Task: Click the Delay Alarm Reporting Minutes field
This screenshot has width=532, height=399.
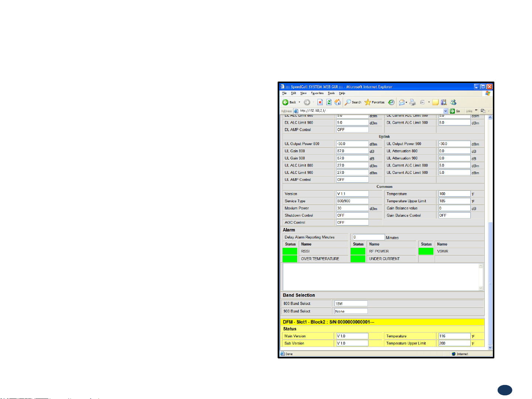Action: point(368,237)
